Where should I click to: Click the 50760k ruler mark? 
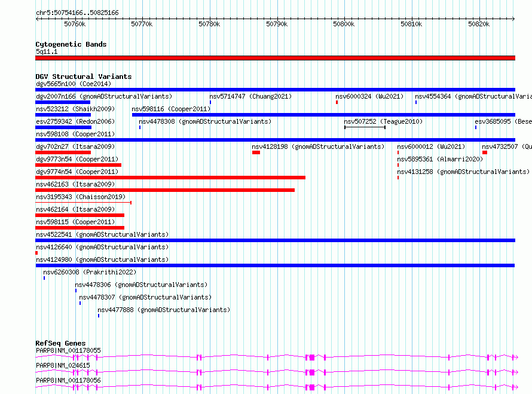(75, 24)
